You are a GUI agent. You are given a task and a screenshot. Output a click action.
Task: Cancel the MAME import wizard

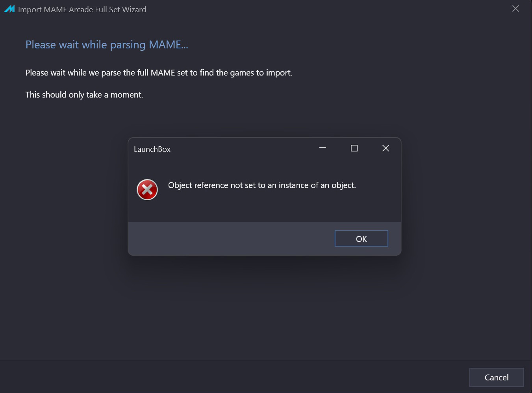[497, 377]
